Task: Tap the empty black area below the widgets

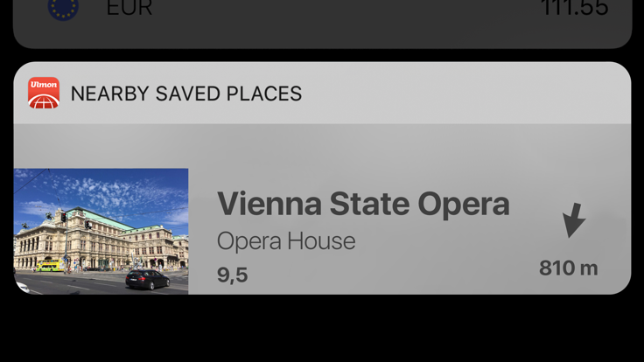Action: (x=322, y=329)
